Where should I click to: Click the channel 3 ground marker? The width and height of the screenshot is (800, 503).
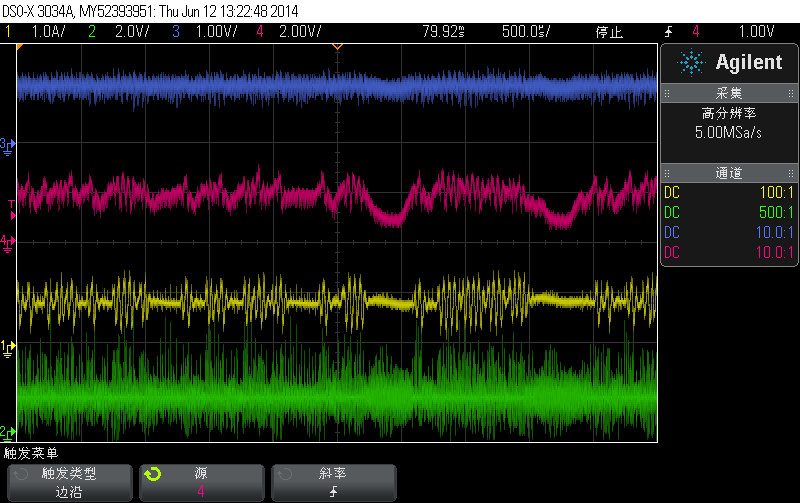click(x=7, y=146)
